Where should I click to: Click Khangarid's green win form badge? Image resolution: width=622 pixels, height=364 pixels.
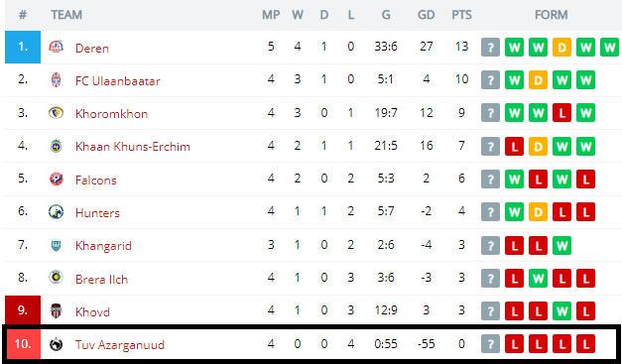pyautogui.click(x=561, y=245)
